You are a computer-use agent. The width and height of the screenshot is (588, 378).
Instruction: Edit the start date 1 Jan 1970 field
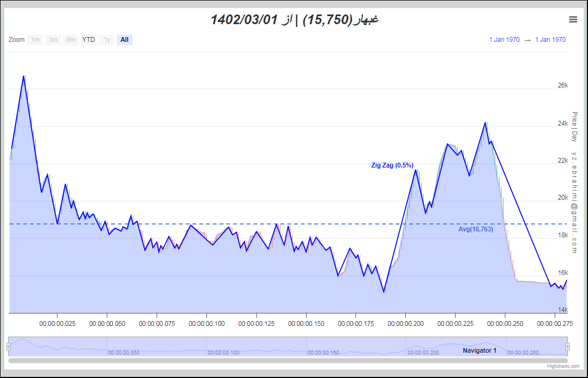point(504,40)
